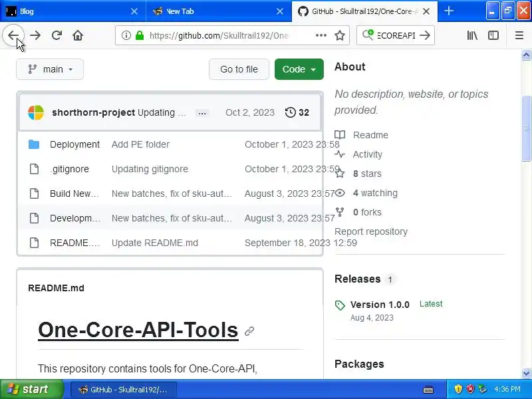
Task: Click the browser forward arrow
Action: coord(35,35)
